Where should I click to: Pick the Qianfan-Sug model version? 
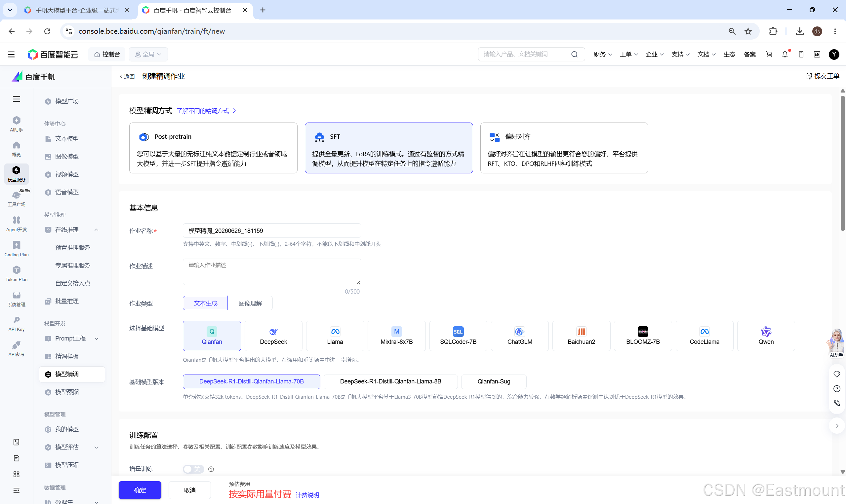pos(494,381)
